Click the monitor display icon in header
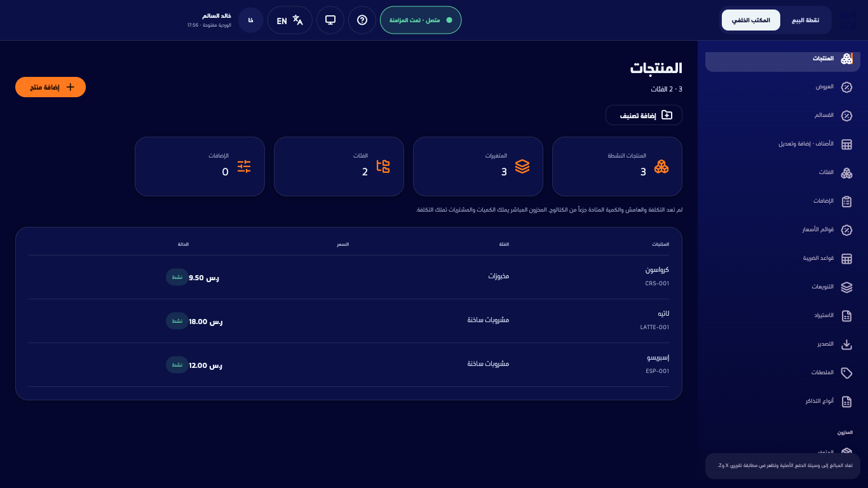 (330, 20)
